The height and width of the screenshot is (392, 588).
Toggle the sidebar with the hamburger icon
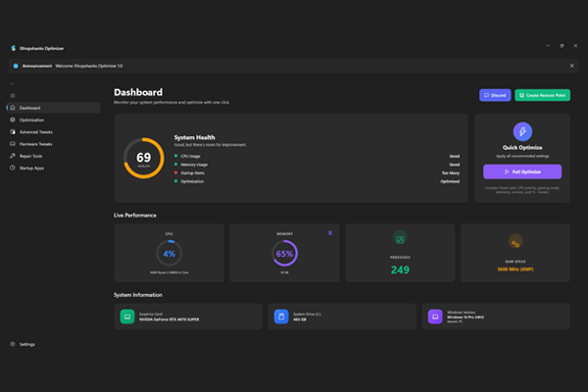(x=13, y=96)
